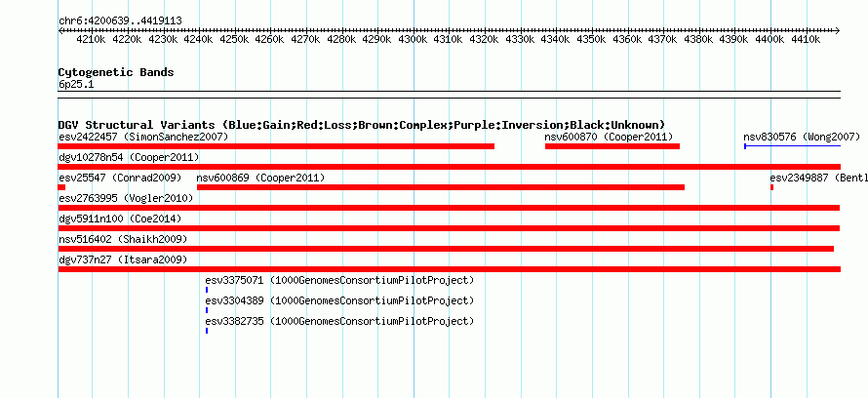The image size is (868, 398).
Task: Click the 4310k ruler label
Action: coord(450,40)
